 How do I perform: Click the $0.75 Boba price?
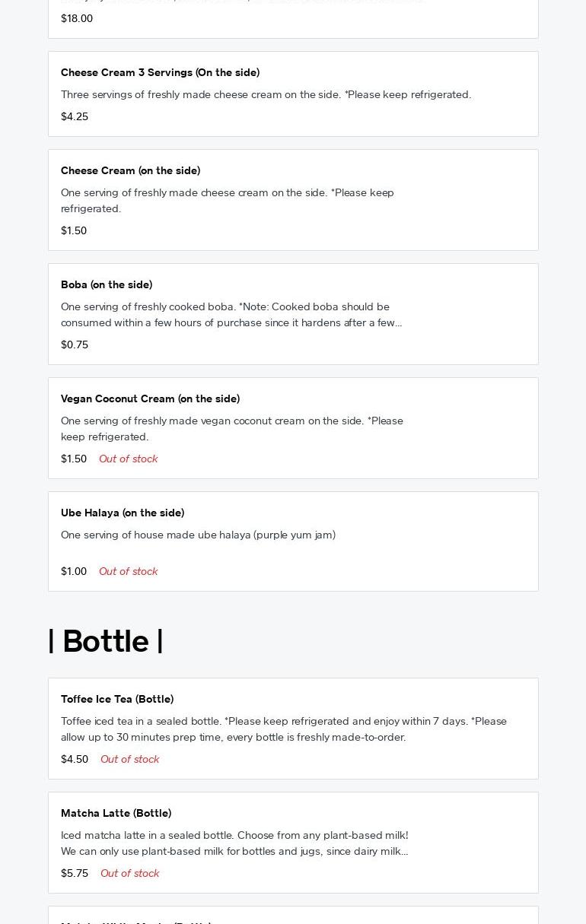[75, 345]
